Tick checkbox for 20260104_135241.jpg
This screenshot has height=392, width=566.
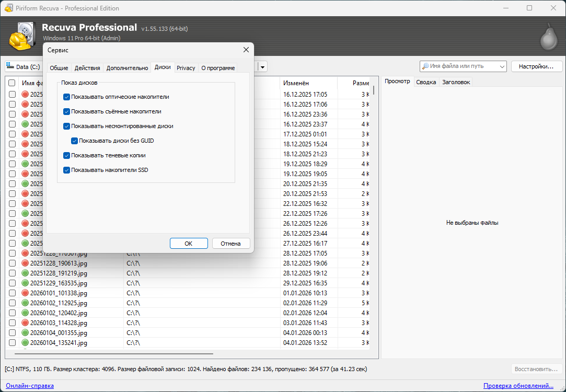[12, 342]
